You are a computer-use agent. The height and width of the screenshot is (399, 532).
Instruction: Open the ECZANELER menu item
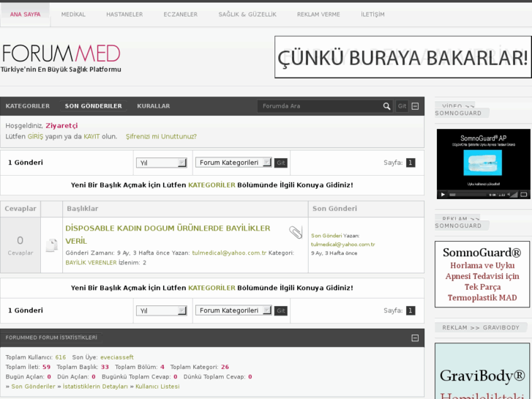[x=181, y=14]
